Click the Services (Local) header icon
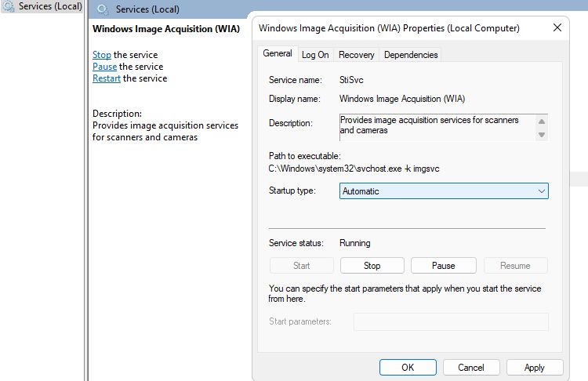The width and height of the screenshot is (588, 381). (x=102, y=9)
